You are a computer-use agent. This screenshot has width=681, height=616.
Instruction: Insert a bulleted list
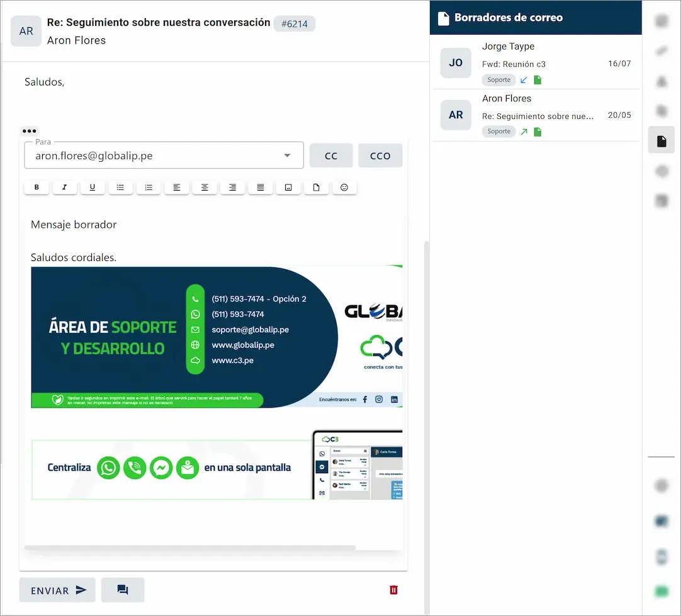coord(120,188)
